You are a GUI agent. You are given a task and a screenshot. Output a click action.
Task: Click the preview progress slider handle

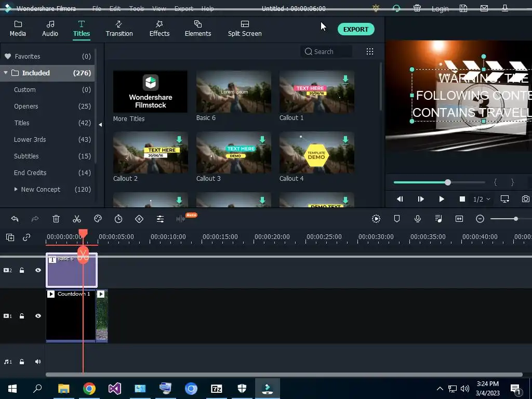click(x=448, y=182)
